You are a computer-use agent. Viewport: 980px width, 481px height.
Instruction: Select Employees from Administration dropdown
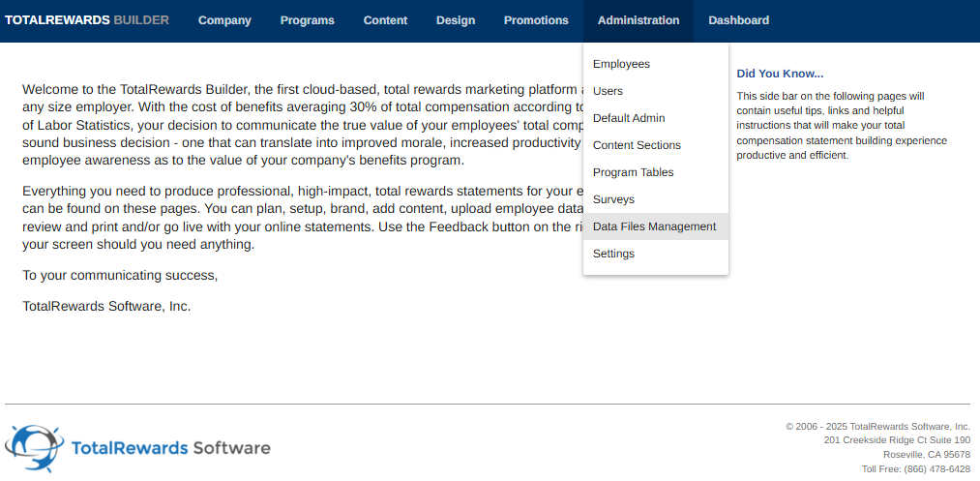point(656,64)
